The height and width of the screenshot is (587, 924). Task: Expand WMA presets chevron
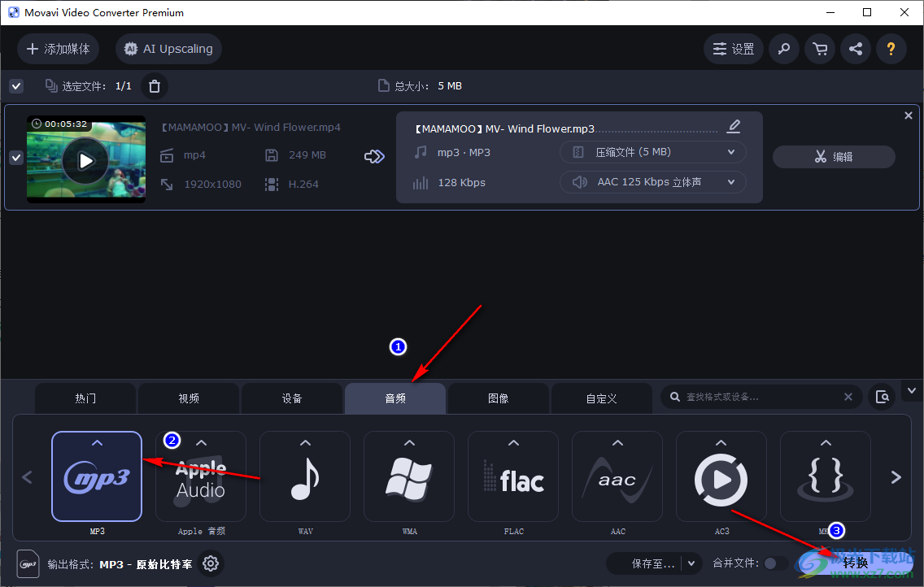[x=410, y=443]
